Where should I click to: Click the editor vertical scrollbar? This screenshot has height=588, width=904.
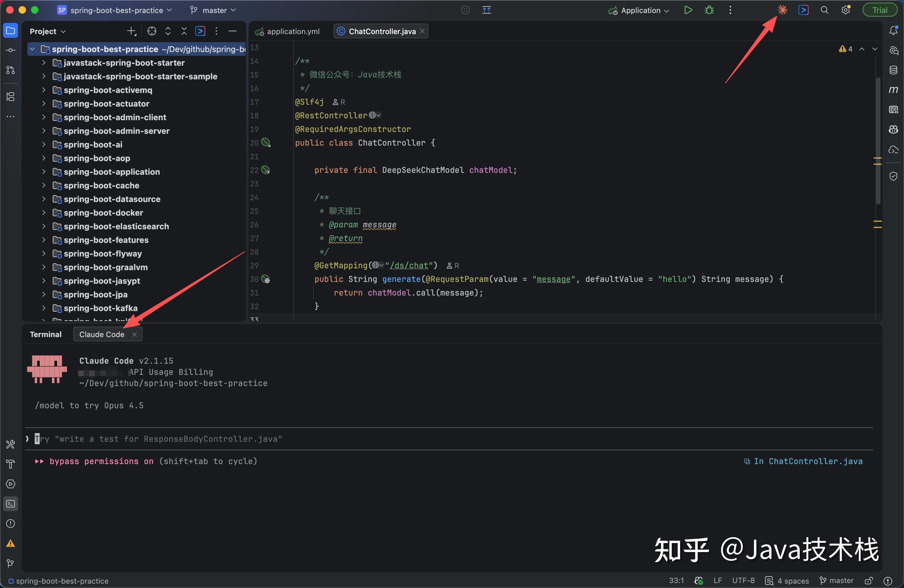(878, 140)
